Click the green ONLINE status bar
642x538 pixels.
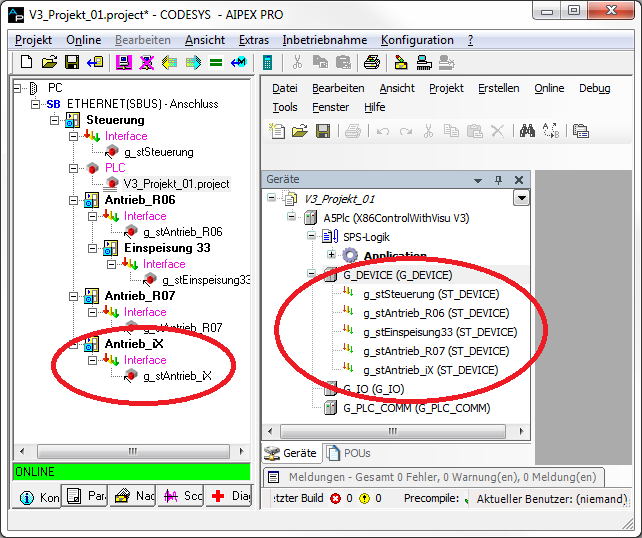point(132,472)
